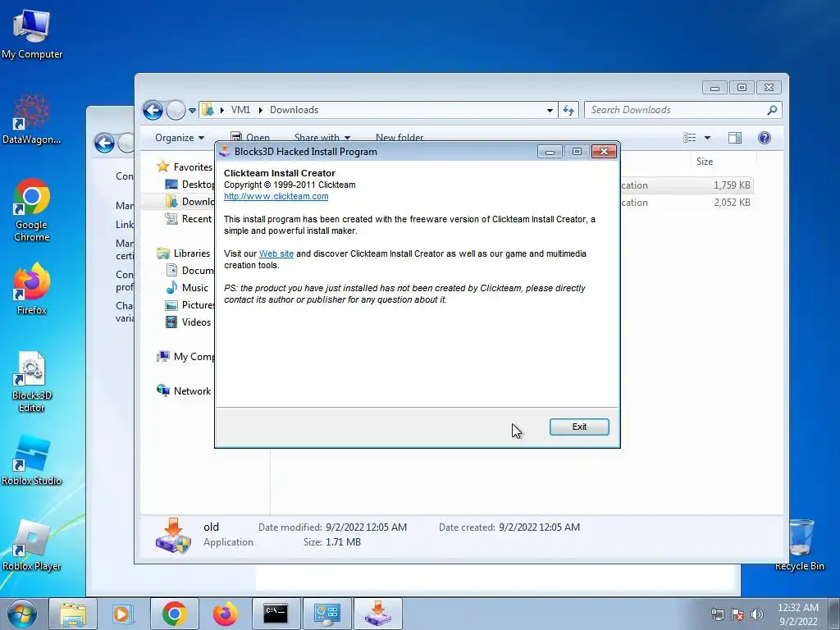Change view with the views icon
This screenshot has width=840, height=630.
[x=689, y=138]
